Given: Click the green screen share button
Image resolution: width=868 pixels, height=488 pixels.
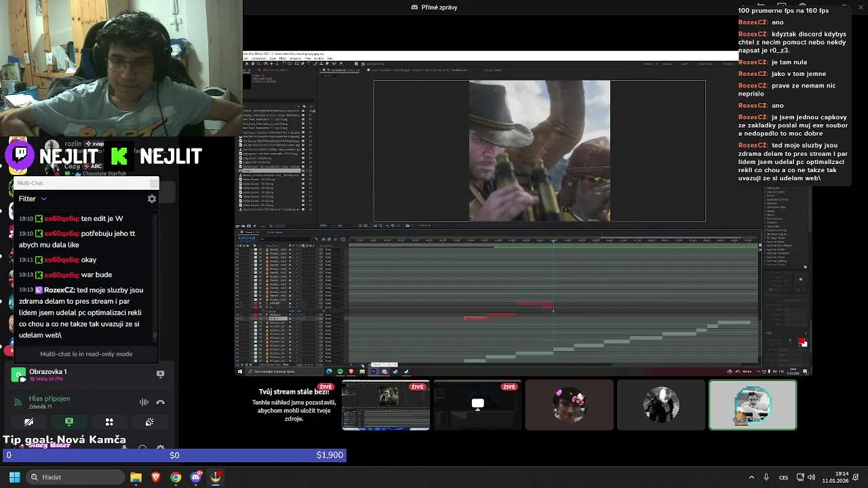Looking at the screenshot, I should [69, 422].
